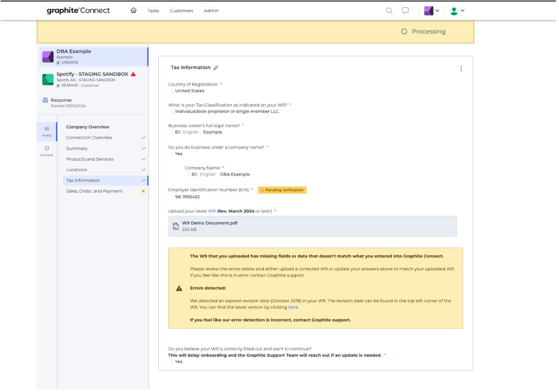Viewport: 559px width, 392px height.
Task: Click the pencil edit icon beside Tax Information
Action: pyautogui.click(x=216, y=68)
